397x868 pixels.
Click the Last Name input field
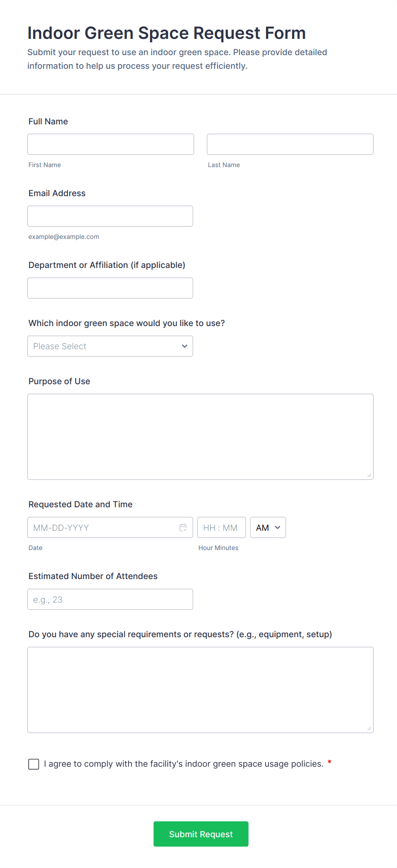(290, 144)
